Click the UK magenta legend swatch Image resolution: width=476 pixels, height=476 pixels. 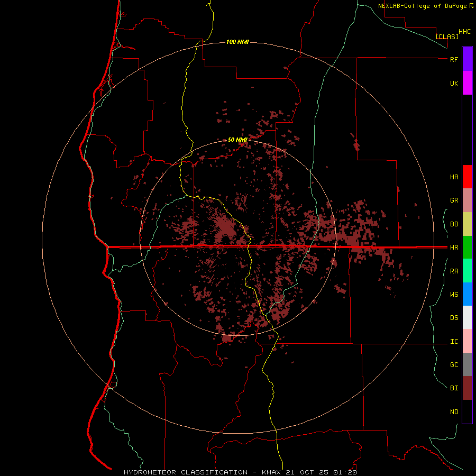point(467,83)
